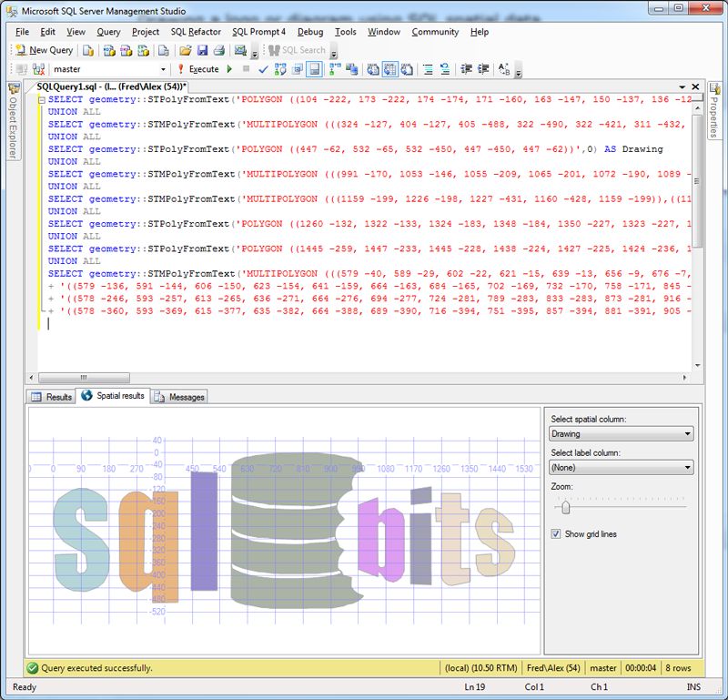The width and height of the screenshot is (728, 700).
Task: Start debugging with the green arrow
Action: click(x=229, y=69)
